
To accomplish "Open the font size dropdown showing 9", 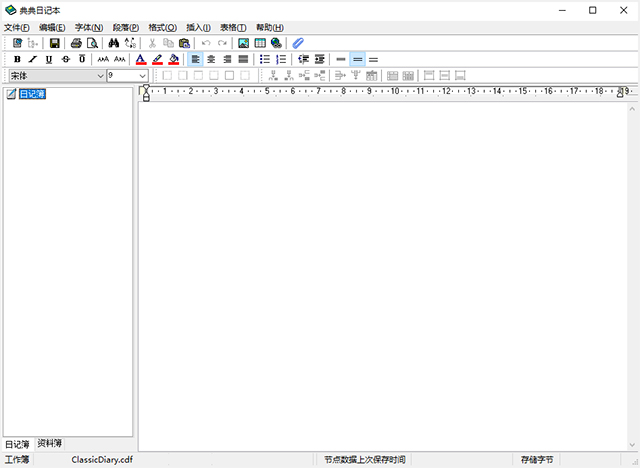I will (142, 75).
